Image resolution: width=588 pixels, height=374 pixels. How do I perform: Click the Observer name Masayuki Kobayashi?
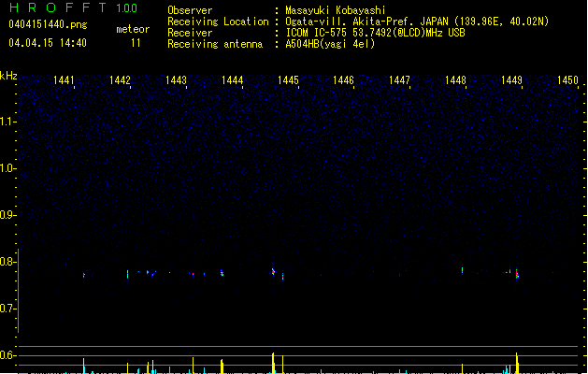point(336,10)
